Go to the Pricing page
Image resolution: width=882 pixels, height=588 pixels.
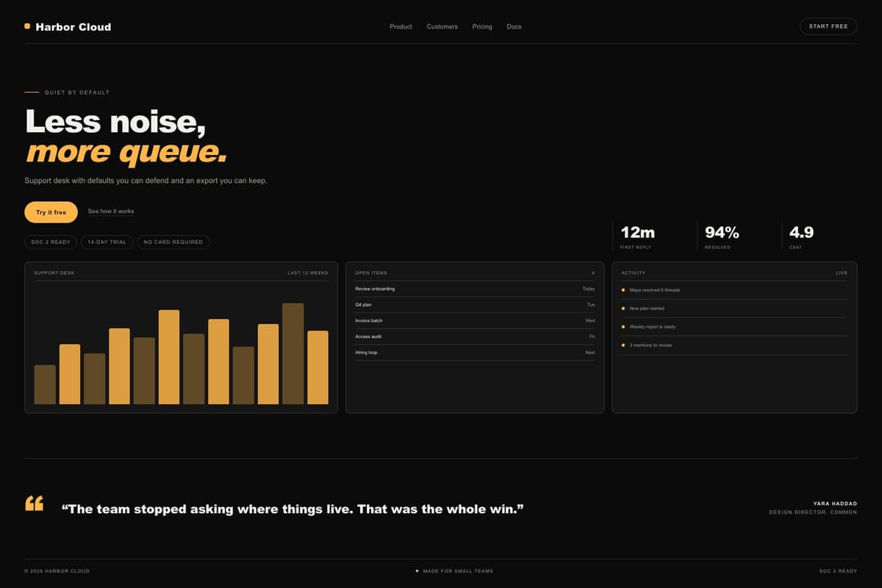(482, 26)
